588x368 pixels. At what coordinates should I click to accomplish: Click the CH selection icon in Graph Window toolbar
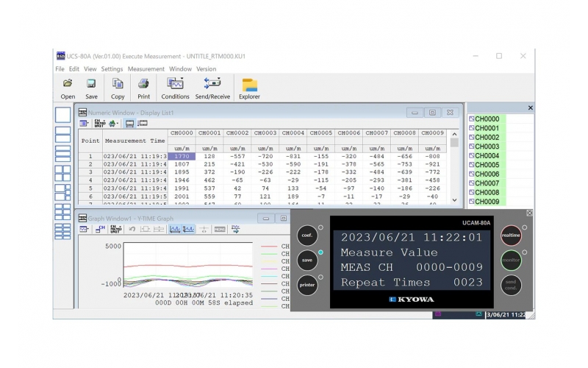[100, 229]
